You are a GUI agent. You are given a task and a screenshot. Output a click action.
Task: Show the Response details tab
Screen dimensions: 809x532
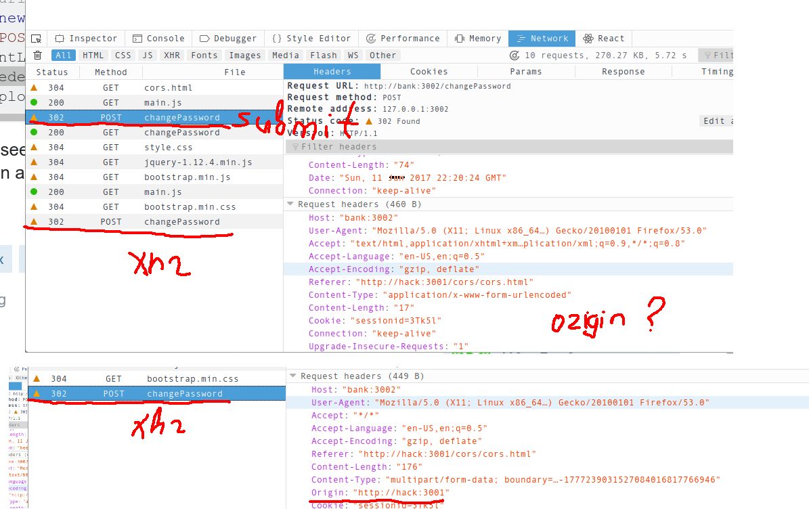(x=624, y=72)
